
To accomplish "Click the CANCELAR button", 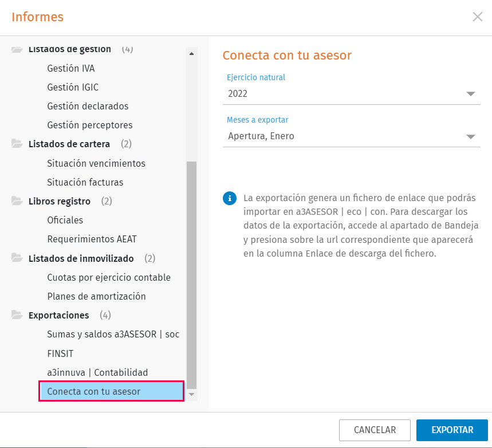I will click(375, 430).
